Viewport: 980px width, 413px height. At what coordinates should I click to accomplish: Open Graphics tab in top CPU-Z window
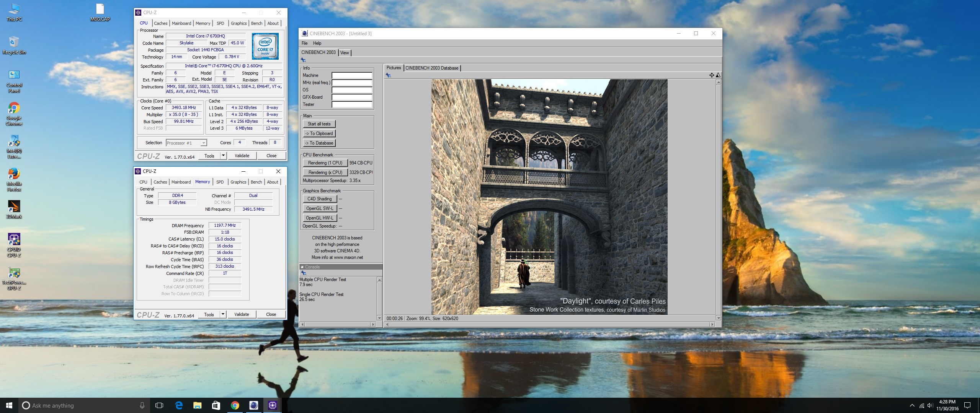click(238, 23)
